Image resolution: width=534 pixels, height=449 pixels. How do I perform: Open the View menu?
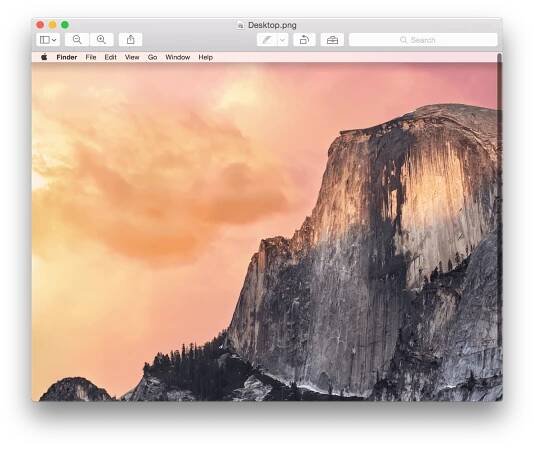click(x=132, y=57)
